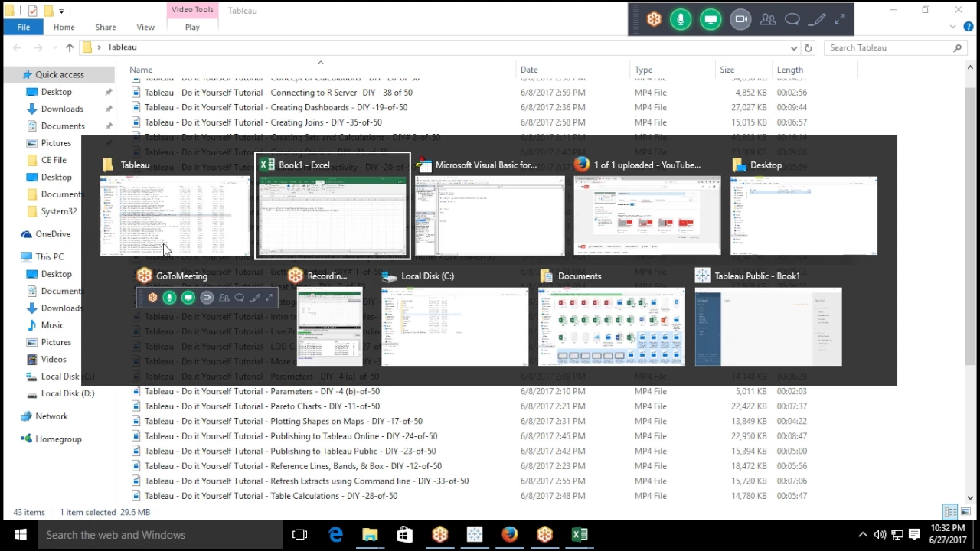Select Pareto Charts DIY-11 file
Viewport: 980px width, 551px height.
[262, 406]
